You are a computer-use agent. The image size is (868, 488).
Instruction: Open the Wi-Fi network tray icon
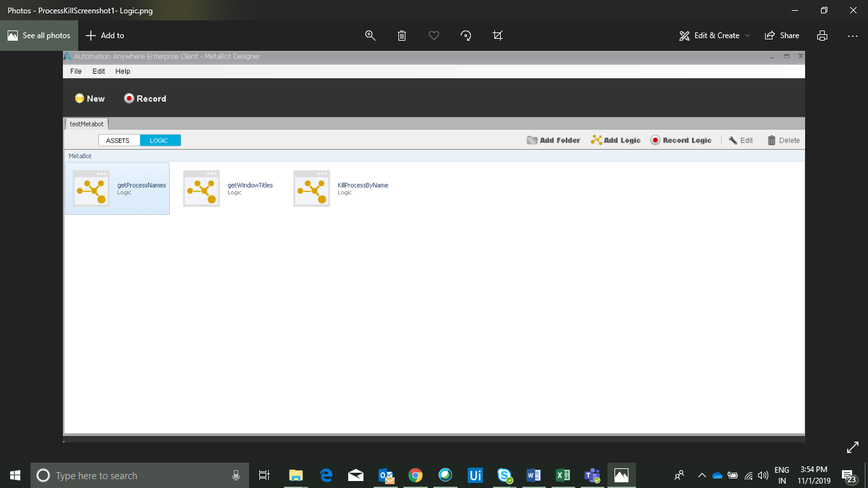[749, 475]
